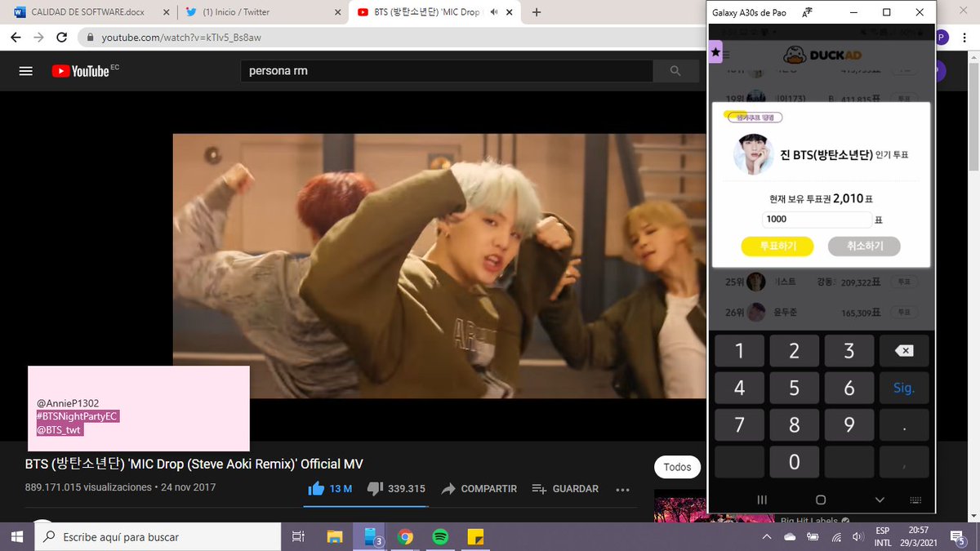
Task: Tap 5 on the phone keypad
Action: 794,388
